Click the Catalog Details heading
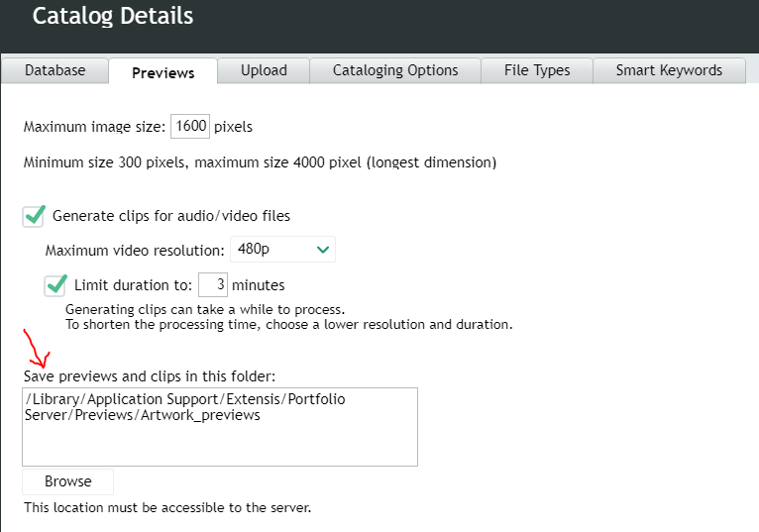Image resolution: width=759 pixels, height=532 pixels. [113, 16]
